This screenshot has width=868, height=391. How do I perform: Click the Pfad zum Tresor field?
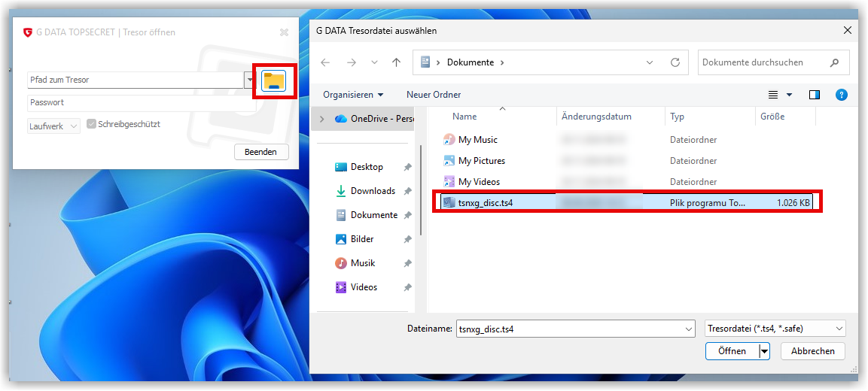[135, 80]
